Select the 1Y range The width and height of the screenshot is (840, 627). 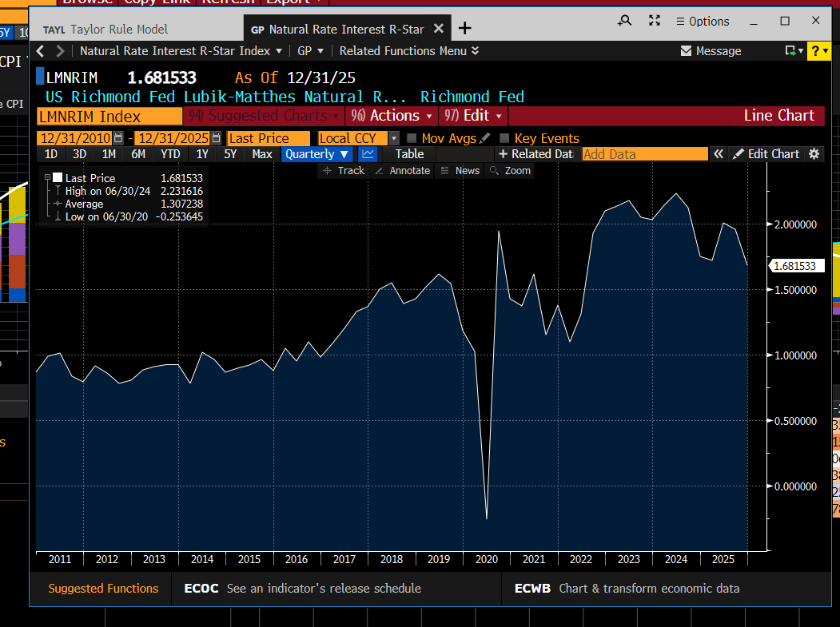(x=202, y=154)
